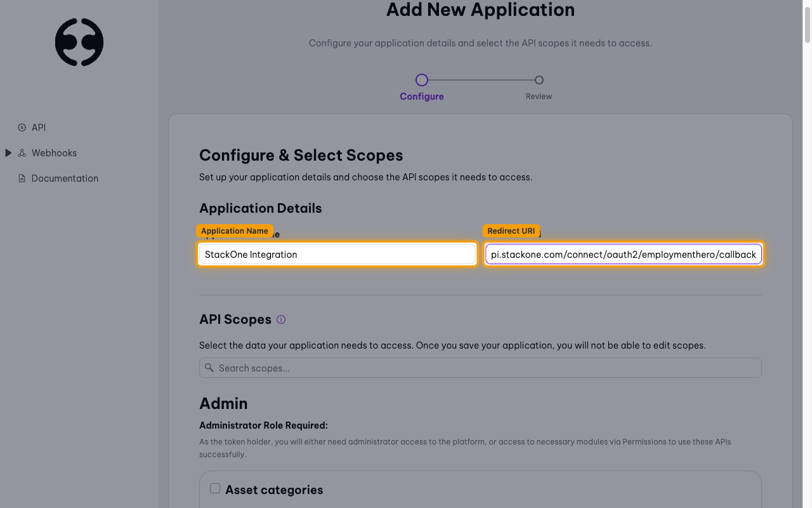Click the 'Configure' step label
Image resolution: width=812 pixels, height=508 pixels.
tap(422, 97)
